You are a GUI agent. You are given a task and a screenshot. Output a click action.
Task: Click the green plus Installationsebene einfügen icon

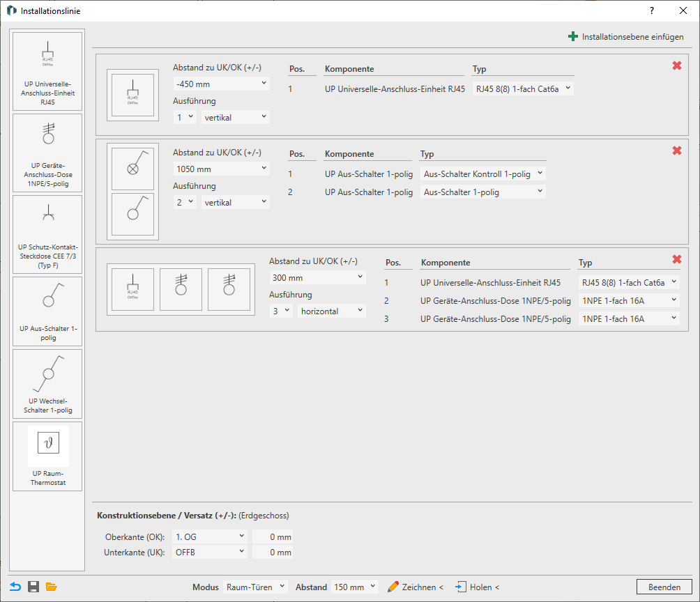click(573, 37)
